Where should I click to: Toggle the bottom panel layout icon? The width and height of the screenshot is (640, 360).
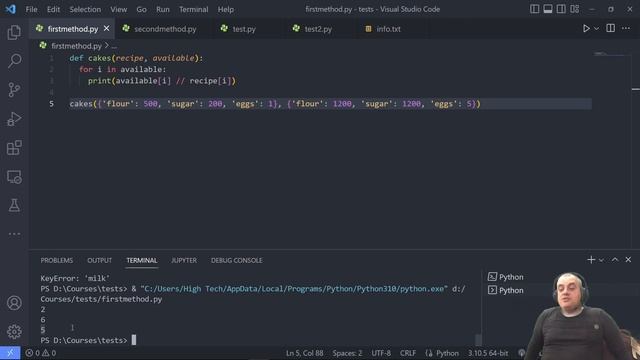tap(548, 9)
